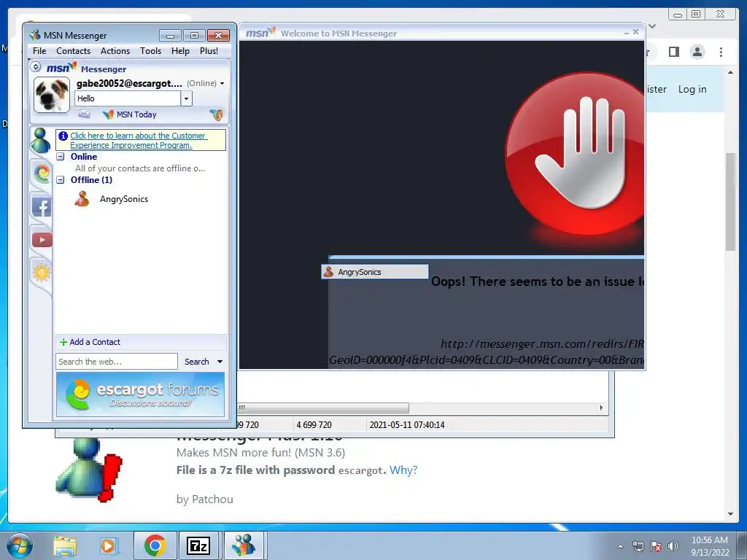Click the personal message field showing Hello
The image size is (747, 560).
tap(128, 98)
